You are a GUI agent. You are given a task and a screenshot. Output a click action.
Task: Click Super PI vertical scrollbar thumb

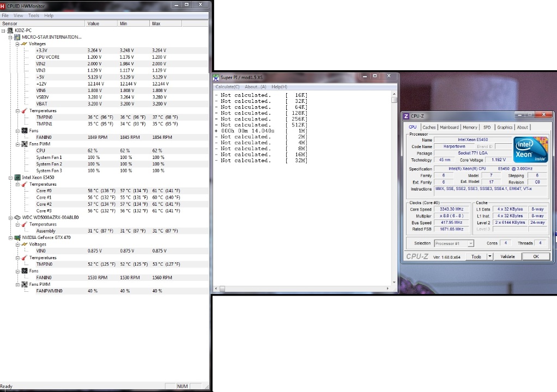pyautogui.click(x=394, y=100)
